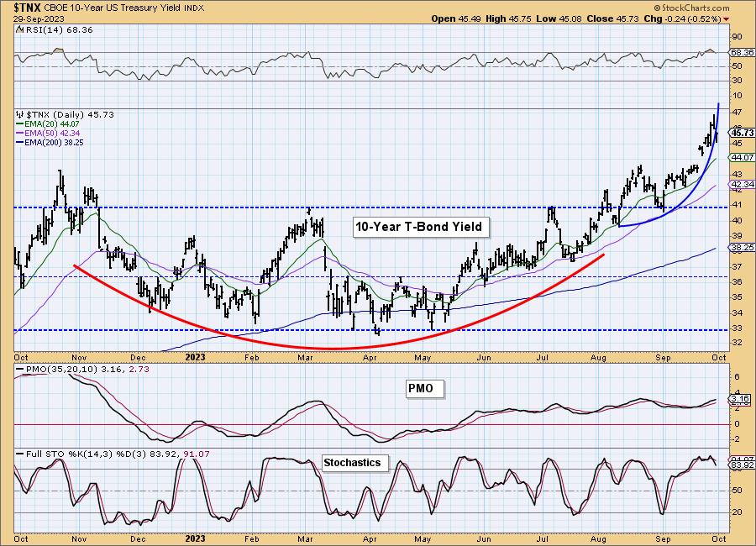Click the RSI(14) 68.36 indicator label
This screenshot has width=756, height=546.
[x=55, y=30]
